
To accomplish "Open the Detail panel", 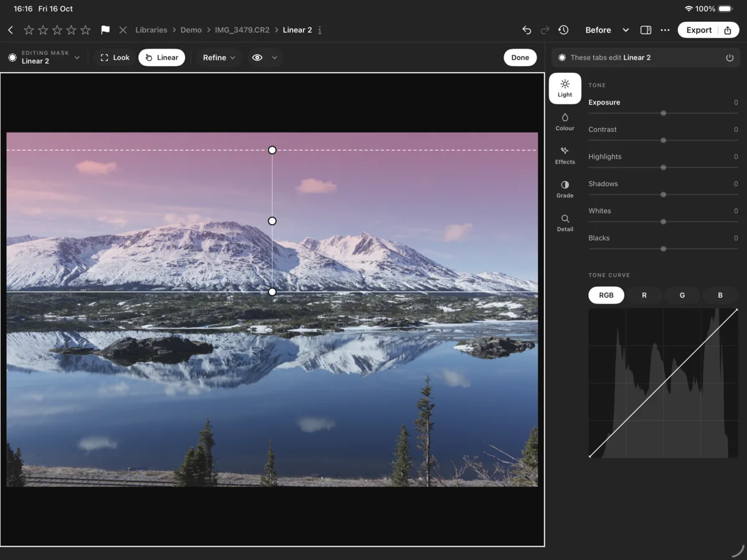I will click(565, 223).
